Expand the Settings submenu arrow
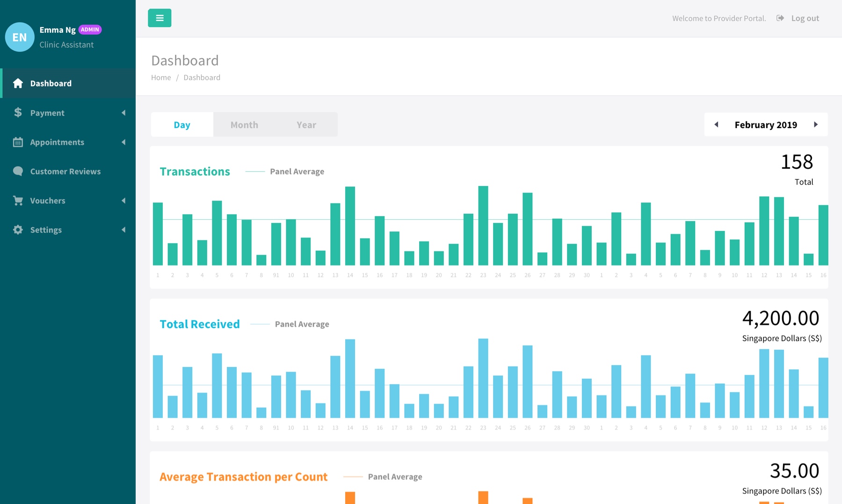Image resolution: width=842 pixels, height=504 pixels. [x=123, y=230]
